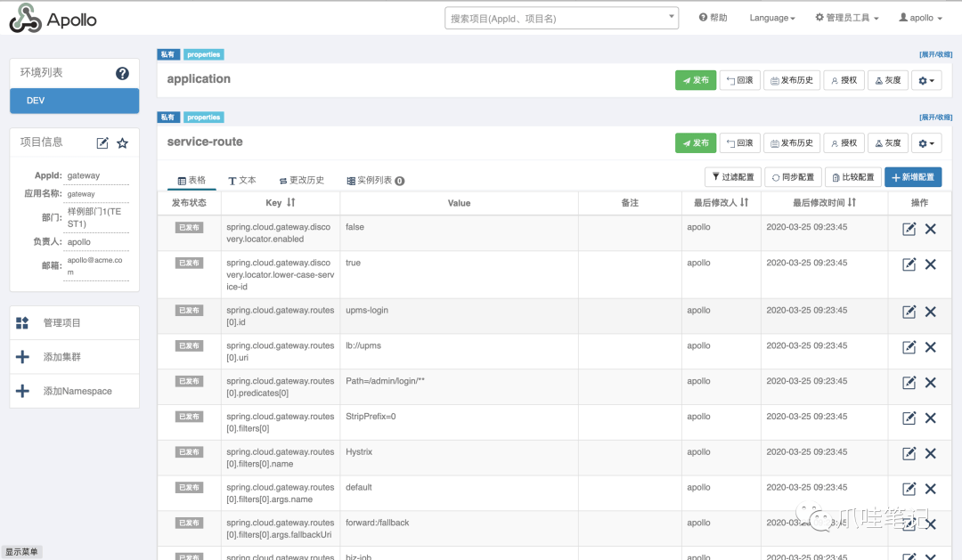Image resolution: width=962 pixels, height=560 pixels.
Task: Click 新增配置 button
Action: pos(912,177)
